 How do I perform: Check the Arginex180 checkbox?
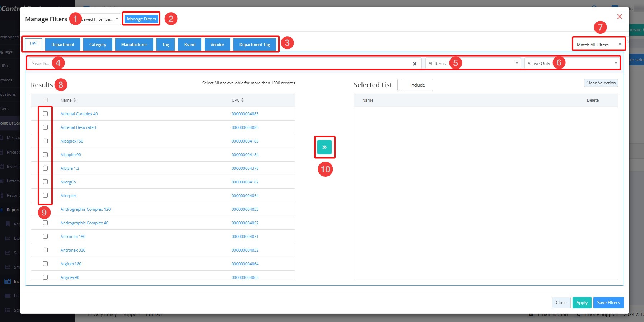click(45, 263)
